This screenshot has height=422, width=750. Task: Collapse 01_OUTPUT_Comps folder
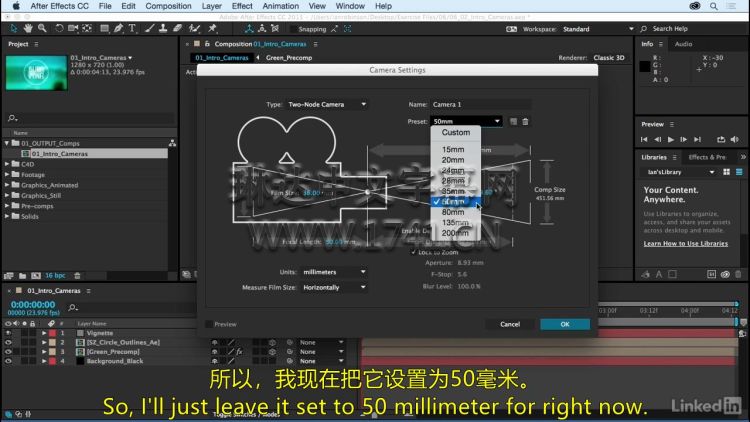pos(7,143)
